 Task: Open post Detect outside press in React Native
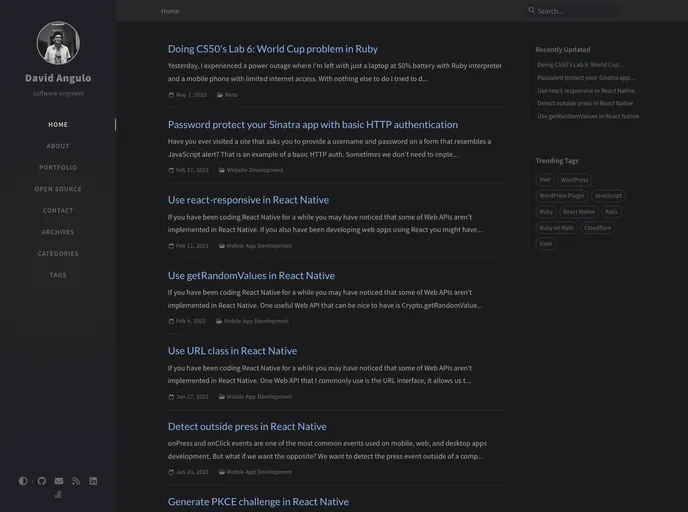(247, 426)
